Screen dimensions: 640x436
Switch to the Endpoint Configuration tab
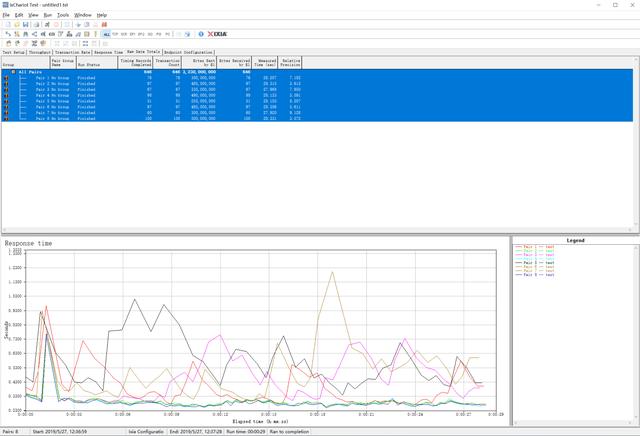(x=189, y=52)
